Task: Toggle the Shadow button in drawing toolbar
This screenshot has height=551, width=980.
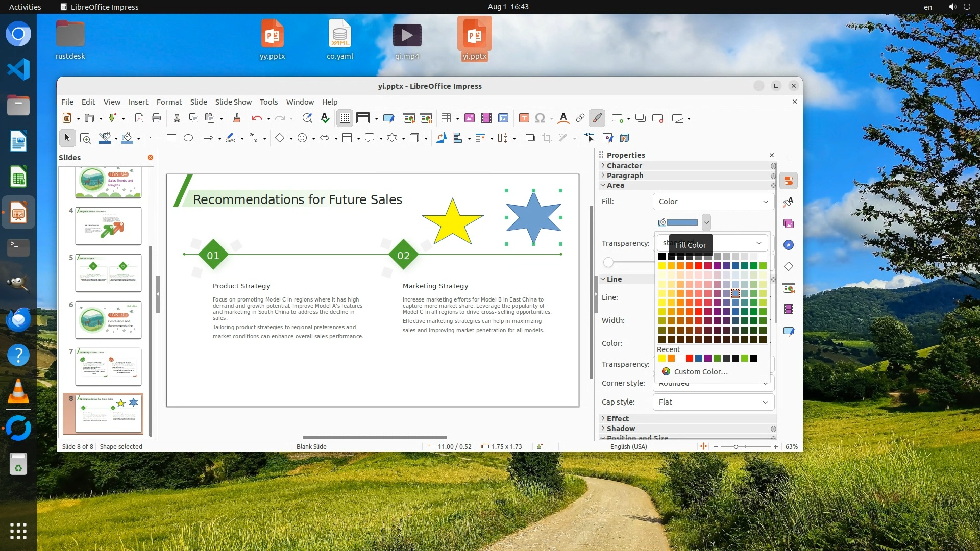Action: (x=530, y=138)
